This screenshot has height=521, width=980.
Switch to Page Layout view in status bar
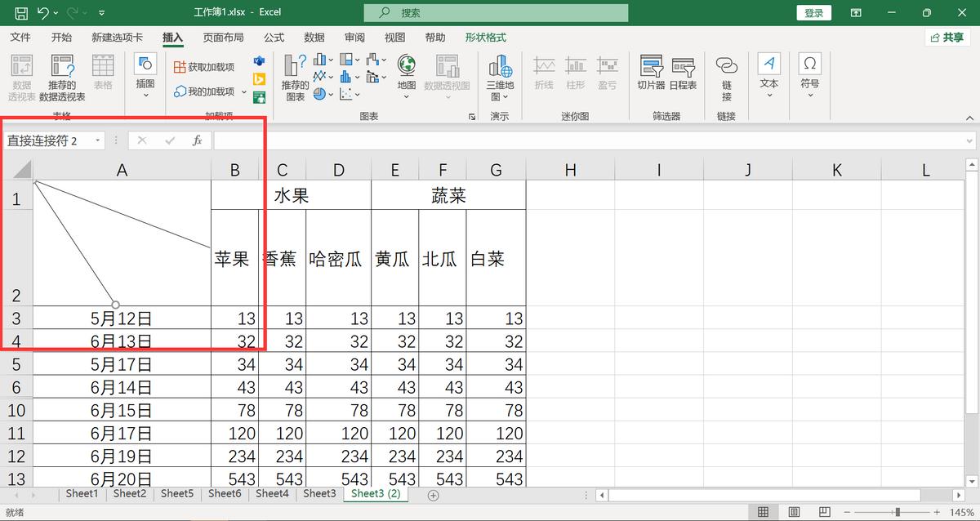click(794, 511)
